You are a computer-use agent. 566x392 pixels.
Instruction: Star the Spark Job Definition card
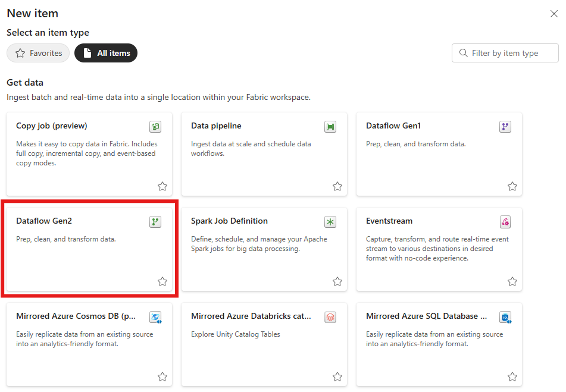coord(337,281)
